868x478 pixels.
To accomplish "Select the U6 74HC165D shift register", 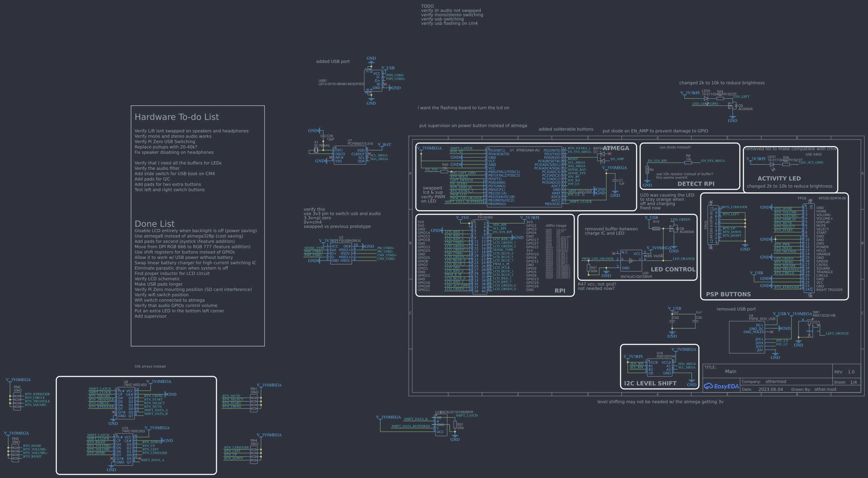I will pyautogui.click(x=126, y=403).
